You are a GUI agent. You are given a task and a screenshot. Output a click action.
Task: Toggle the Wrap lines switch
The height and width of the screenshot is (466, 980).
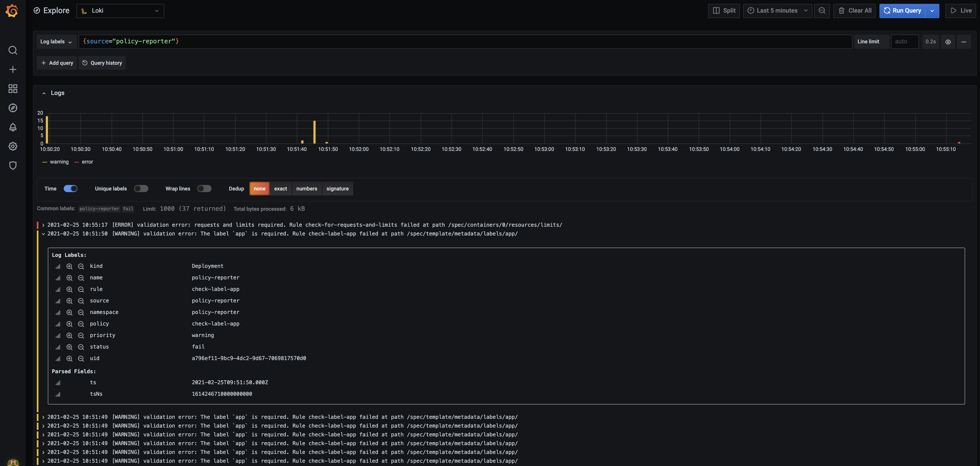(x=204, y=189)
